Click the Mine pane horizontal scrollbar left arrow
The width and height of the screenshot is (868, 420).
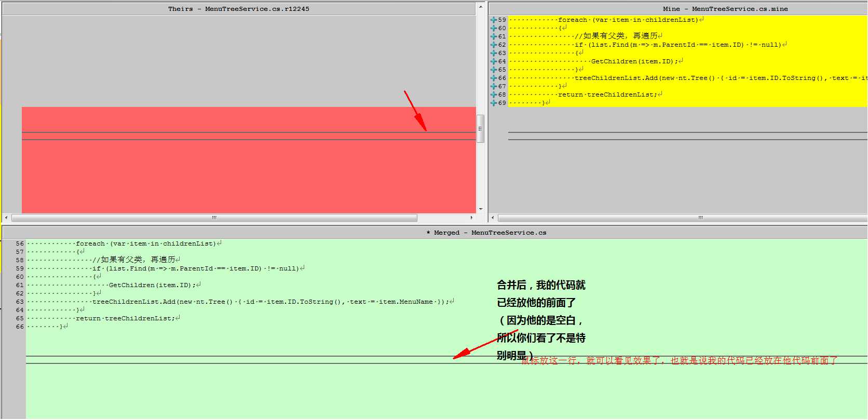click(x=493, y=218)
